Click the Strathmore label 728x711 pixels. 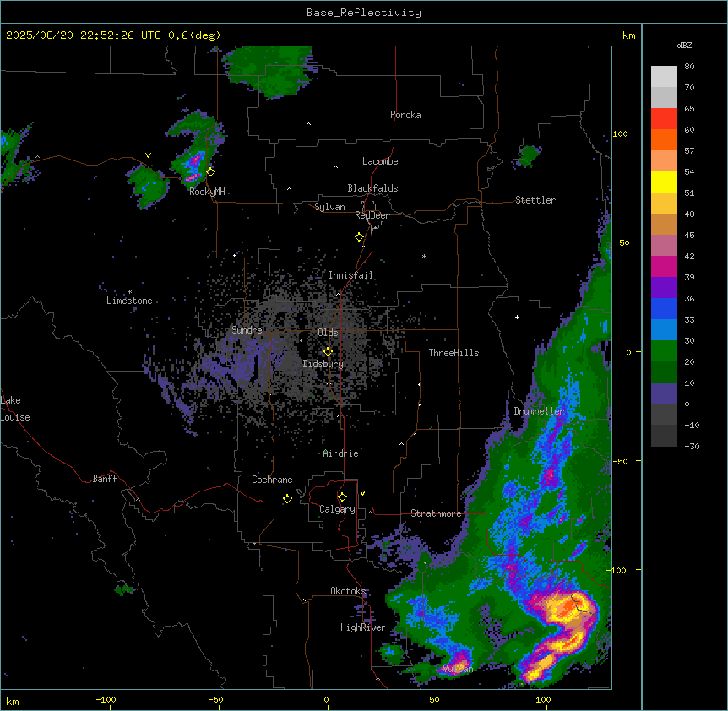point(436,513)
